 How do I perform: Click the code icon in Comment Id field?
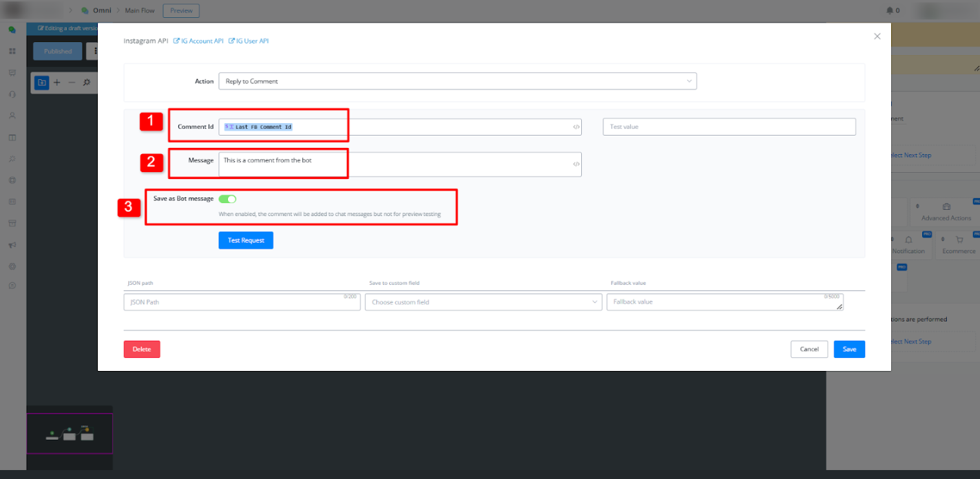click(576, 127)
